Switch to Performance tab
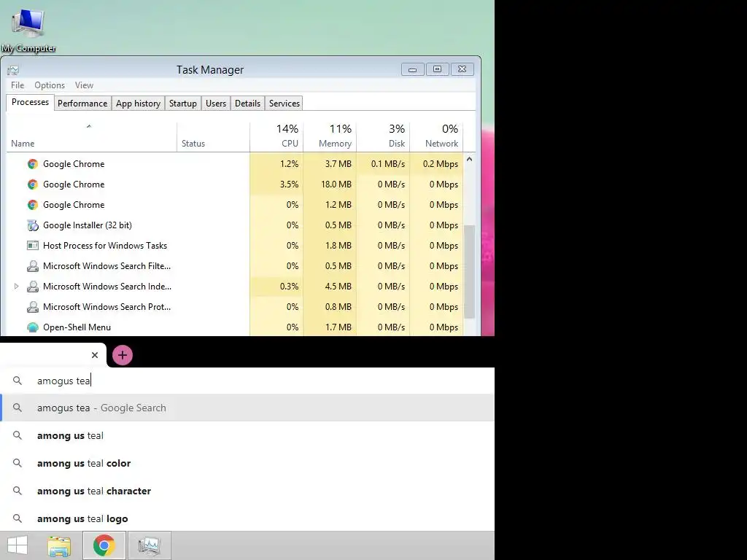This screenshot has height=560, width=747. pyautogui.click(x=82, y=104)
